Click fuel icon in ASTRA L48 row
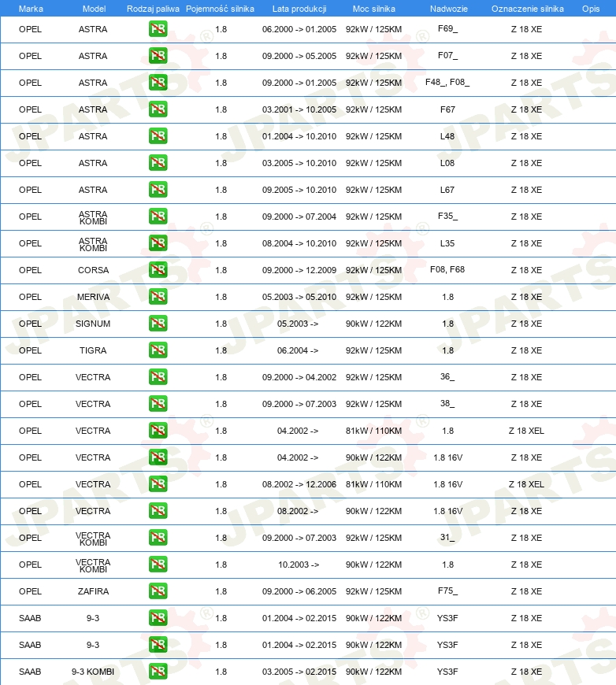This screenshot has height=685, width=616. click(x=158, y=136)
